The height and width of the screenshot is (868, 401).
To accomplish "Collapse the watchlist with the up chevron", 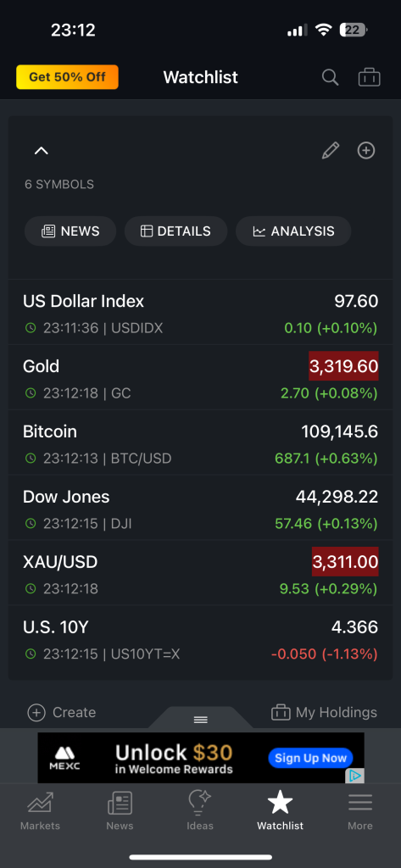I will [x=42, y=151].
